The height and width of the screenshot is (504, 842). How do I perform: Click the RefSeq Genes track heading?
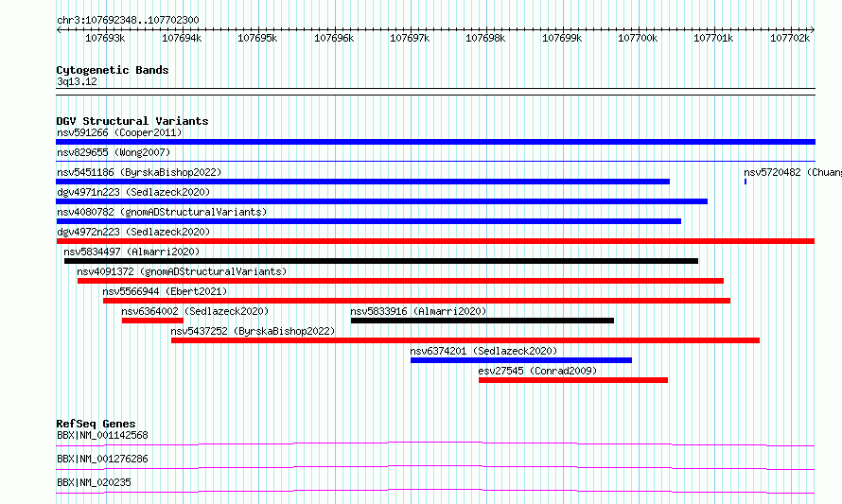click(96, 424)
